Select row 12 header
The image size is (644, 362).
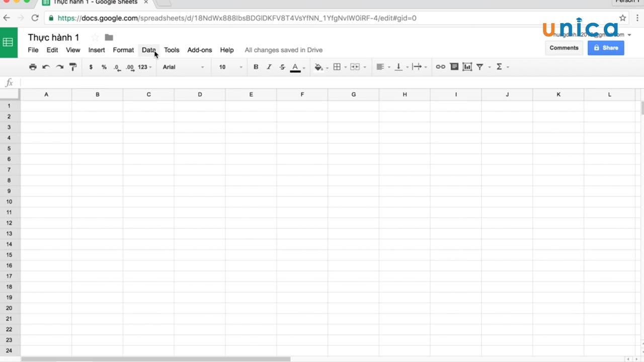(x=9, y=223)
